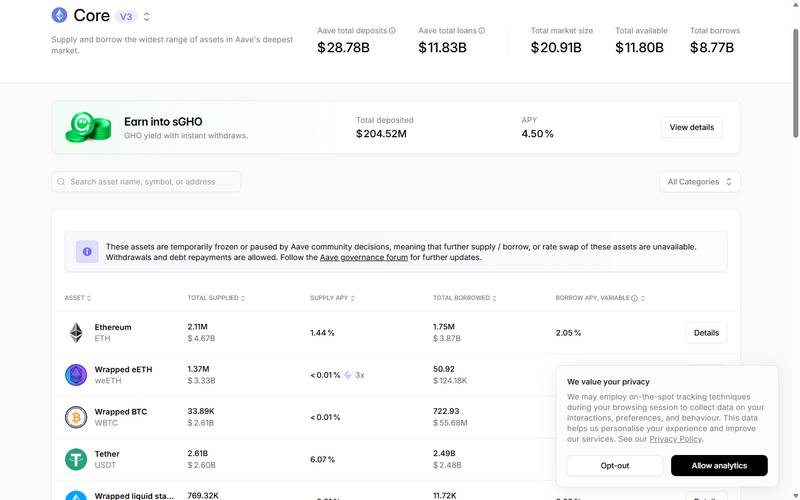
Task: Open the Aave governance forum link
Action: coord(363,257)
